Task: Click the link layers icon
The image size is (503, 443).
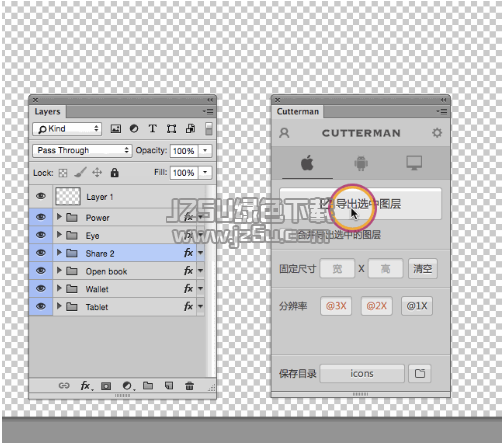Action: [x=64, y=386]
